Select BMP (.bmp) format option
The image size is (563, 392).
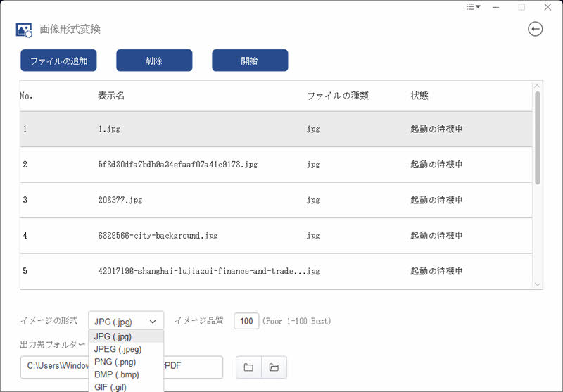126,374
